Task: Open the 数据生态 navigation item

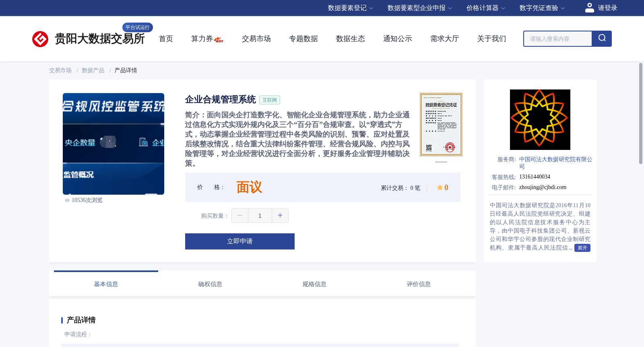Action: point(351,39)
